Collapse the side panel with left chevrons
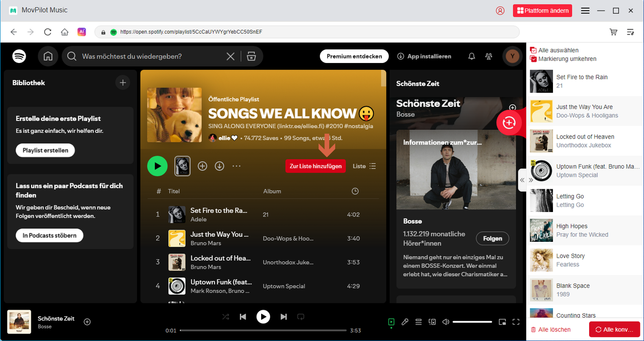This screenshot has height=341, width=644. (522, 180)
